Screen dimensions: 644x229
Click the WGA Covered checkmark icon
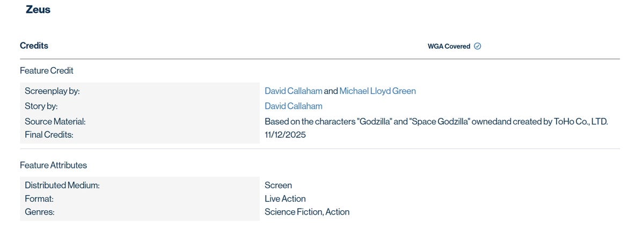[478, 46]
